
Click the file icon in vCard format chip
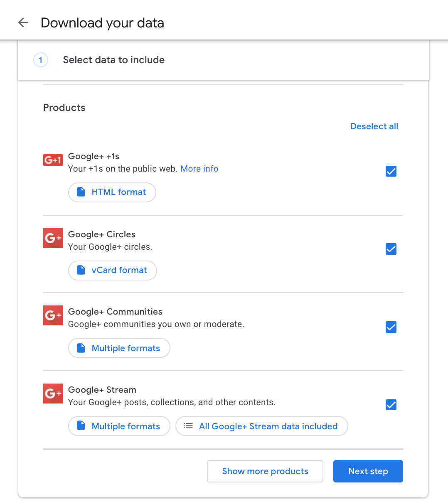[81, 270]
